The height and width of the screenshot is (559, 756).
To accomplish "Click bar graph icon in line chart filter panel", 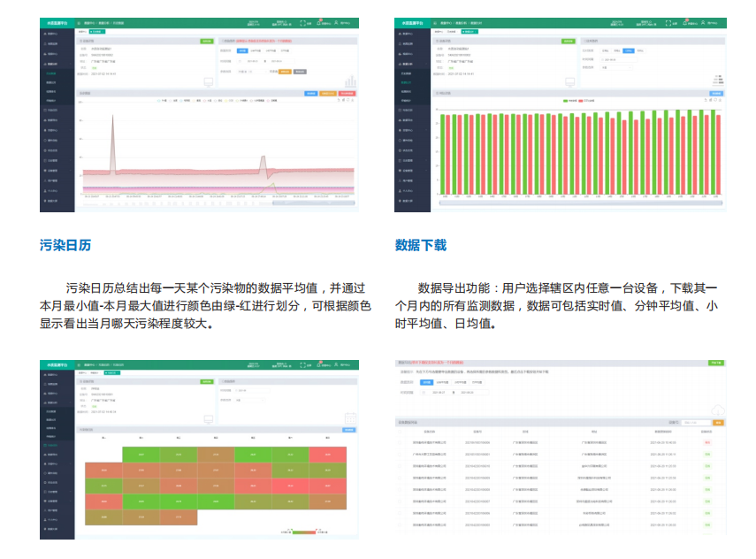I will pos(350,81).
